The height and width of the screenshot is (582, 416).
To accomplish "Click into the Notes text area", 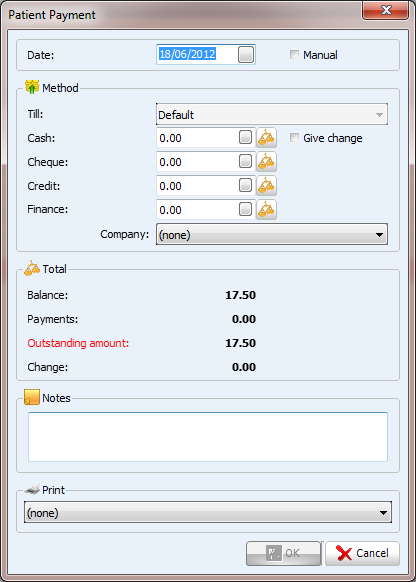I will [208, 437].
